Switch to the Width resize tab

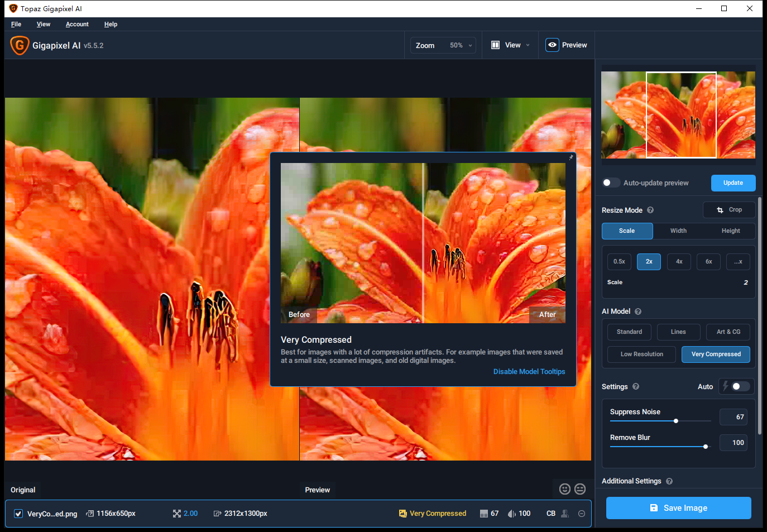click(x=678, y=231)
